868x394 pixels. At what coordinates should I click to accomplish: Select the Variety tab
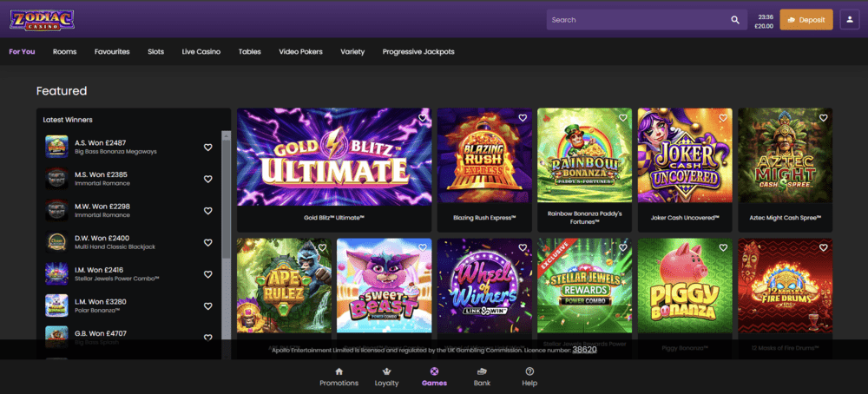(x=352, y=51)
